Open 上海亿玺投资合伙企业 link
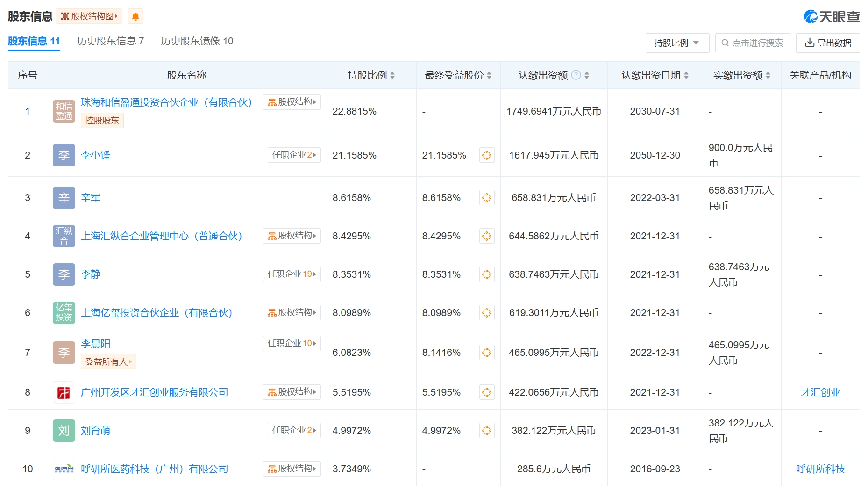Image resolution: width=868 pixels, height=491 pixels. [157, 313]
